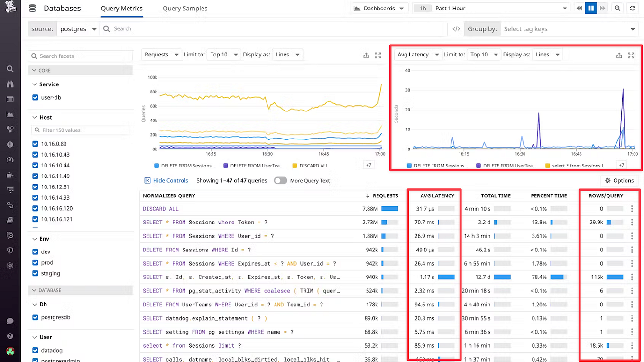Viewport: 644px width, 362px height.
Task: Uncheck the staging environment checkbox
Action: pyautogui.click(x=35, y=273)
